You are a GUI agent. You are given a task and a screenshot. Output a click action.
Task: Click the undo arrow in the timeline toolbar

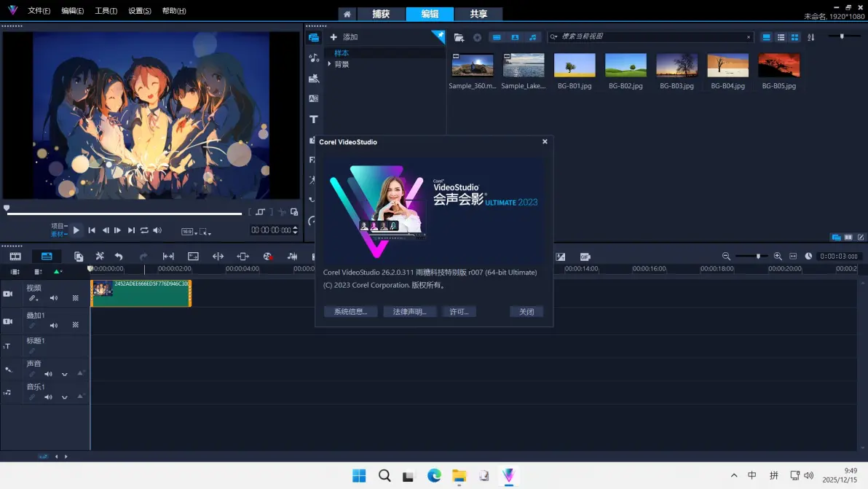(x=119, y=257)
